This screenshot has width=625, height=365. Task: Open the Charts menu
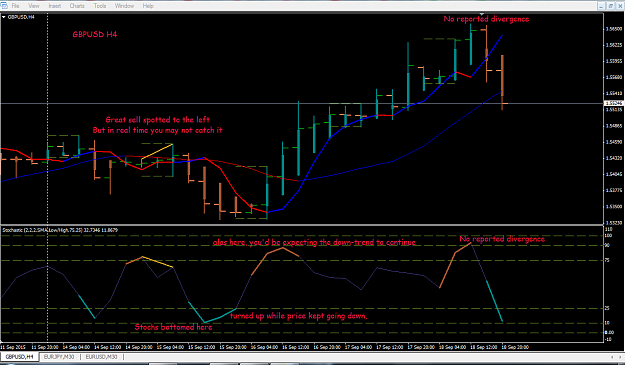click(77, 6)
